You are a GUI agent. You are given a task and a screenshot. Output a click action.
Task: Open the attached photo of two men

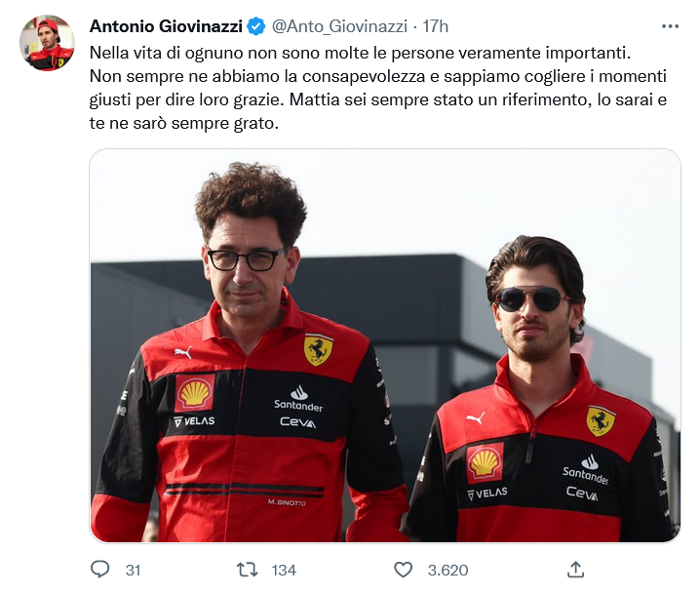point(385,345)
